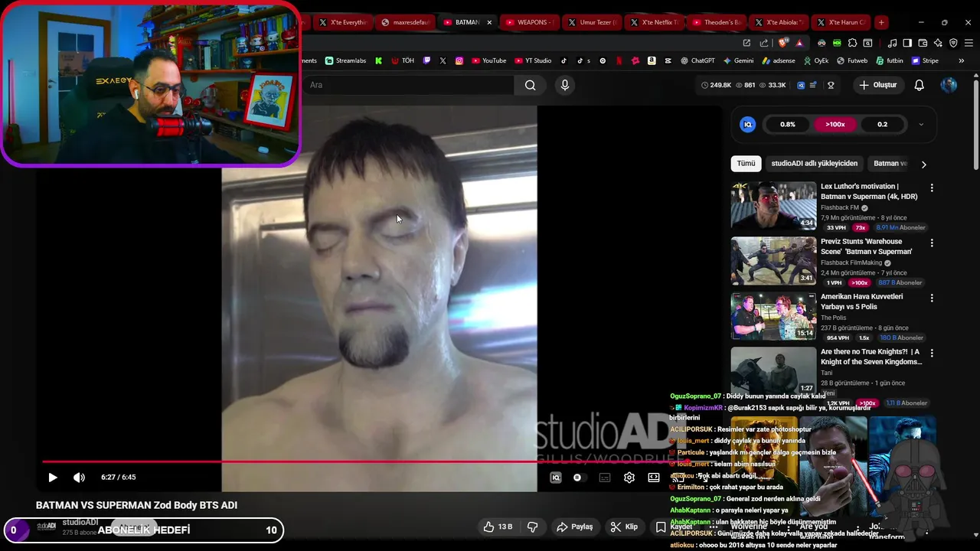Click the Paylaş share button
This screenshot has width=980, height=551.
575,527
